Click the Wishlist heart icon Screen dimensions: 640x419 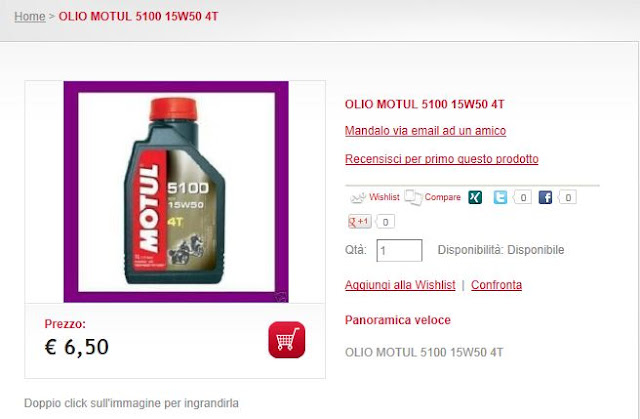coord(358,198)
